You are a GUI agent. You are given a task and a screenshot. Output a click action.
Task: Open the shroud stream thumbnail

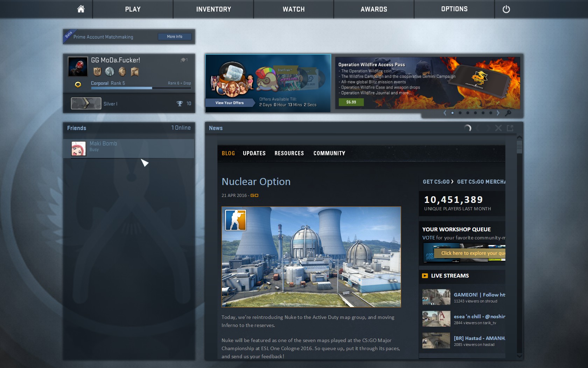(436, 297)
